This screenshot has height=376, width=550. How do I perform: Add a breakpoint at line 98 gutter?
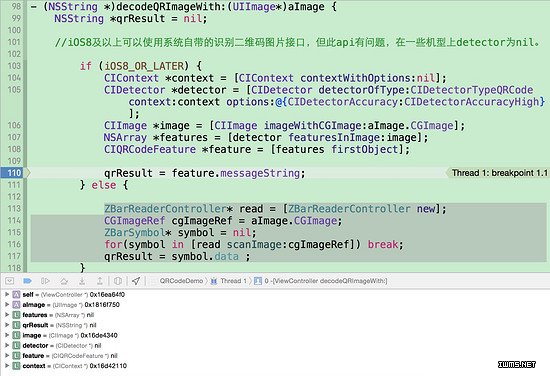click(x=14, y=6)
